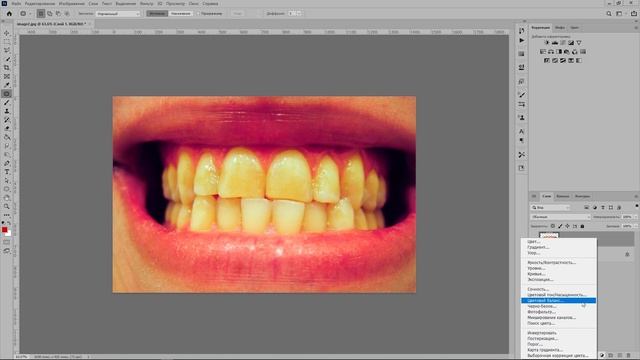Viewport: 640px width, 360px height.
Task: Click the Vibrance adjustment icon
Action: [579, 42]
